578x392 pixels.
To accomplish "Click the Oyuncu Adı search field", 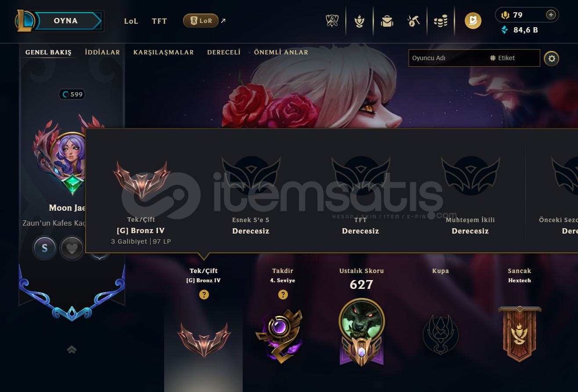I will tap(448, 58).
